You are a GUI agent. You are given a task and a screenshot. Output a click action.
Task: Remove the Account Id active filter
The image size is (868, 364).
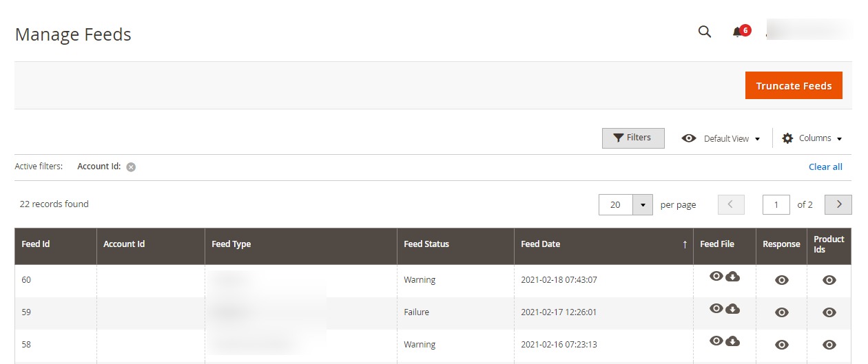(131, 167)
